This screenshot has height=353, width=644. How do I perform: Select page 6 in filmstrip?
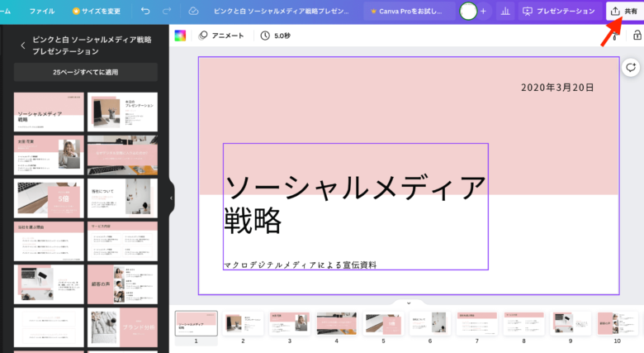(430, 323)
